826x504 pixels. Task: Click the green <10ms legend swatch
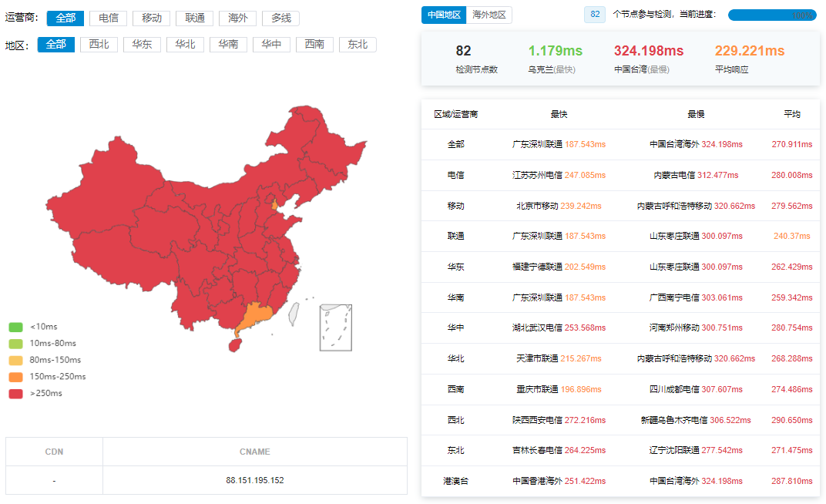(x=15, y=327)
